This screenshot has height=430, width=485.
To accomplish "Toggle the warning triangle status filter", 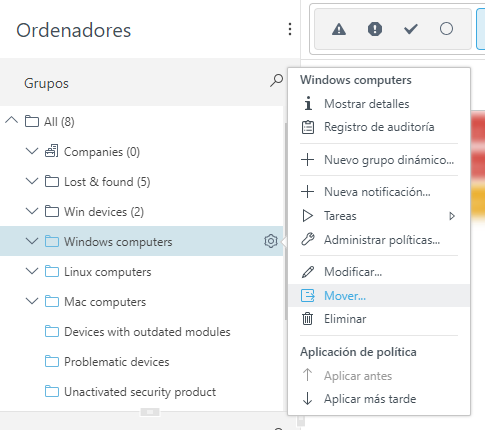I will (x=339, y=29).
